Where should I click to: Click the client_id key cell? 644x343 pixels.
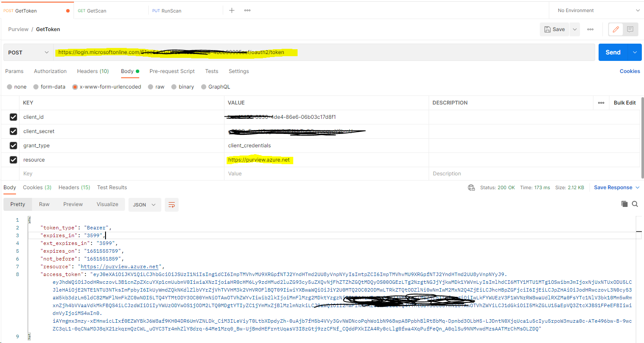pos(121,117)
